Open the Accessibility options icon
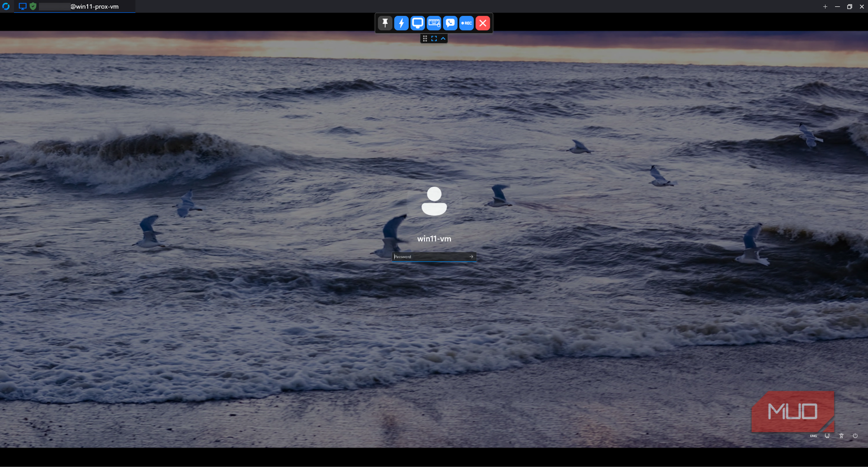This screenshot has height=467, width=868. click(841, 436)
